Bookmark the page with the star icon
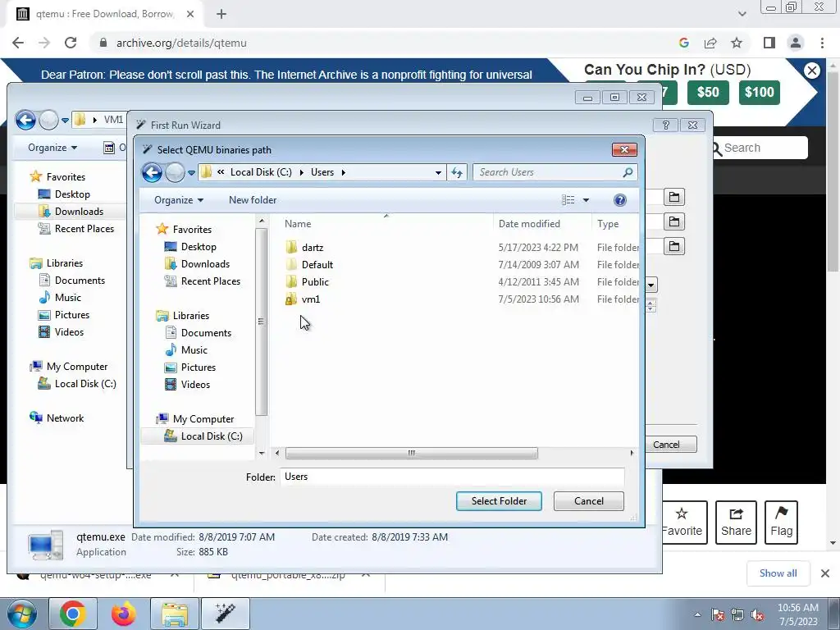Screen dimensions: 840x630 (x=737, y=43)
